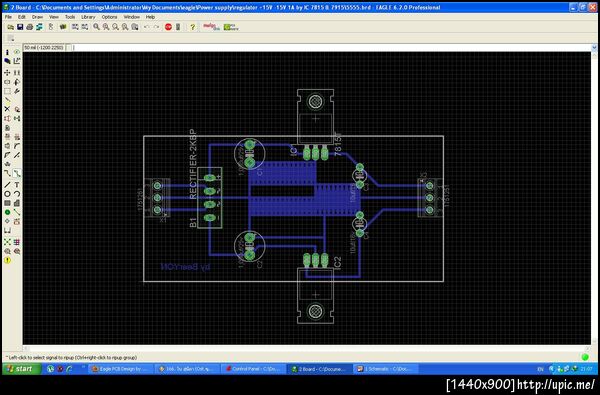Click the CAM processor icon

[39, 27]
